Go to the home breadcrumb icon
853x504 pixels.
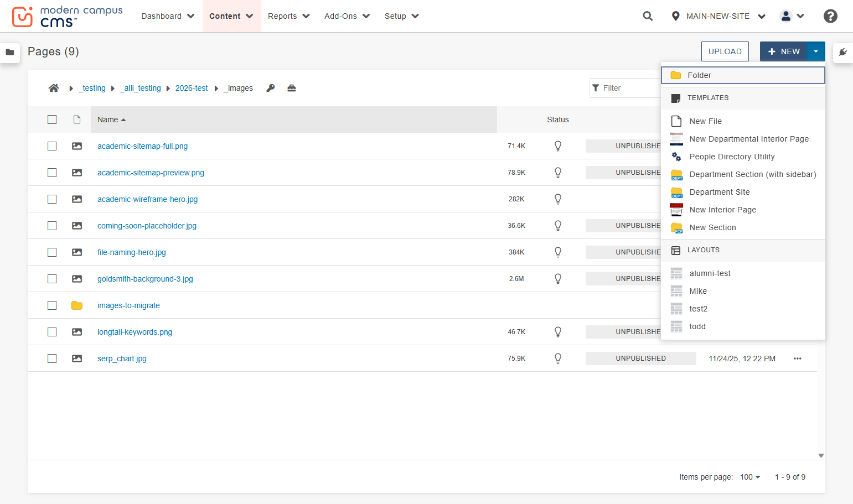point(54,88)
